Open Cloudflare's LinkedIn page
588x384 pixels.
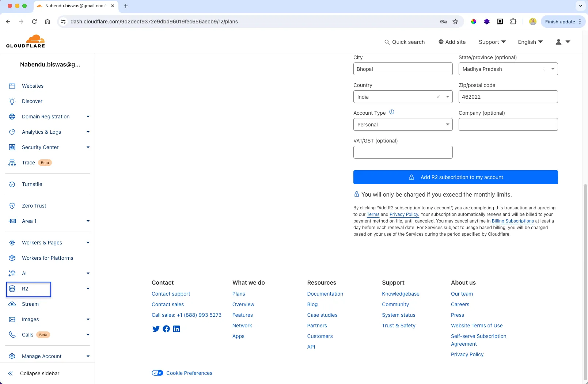click(177, 329)
